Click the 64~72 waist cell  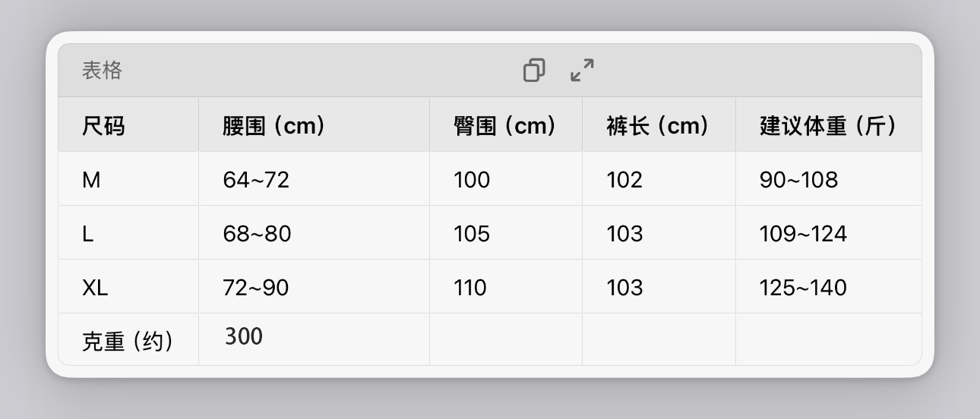(x=256, y=180)
